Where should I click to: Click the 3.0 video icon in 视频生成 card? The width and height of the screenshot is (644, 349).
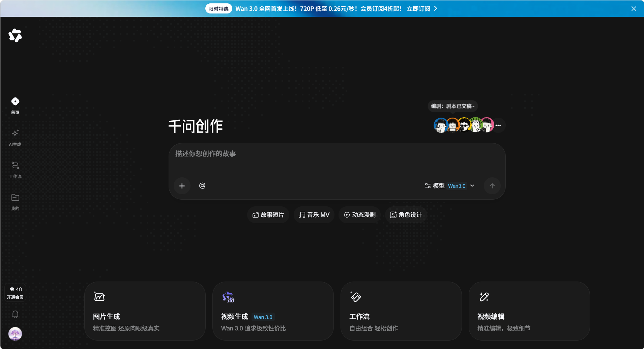tap(228, 297)
